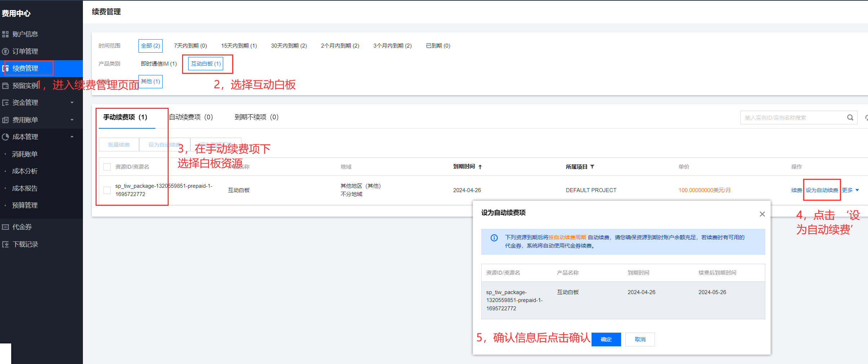868x364 pixels.
Task: Click the 所属项目 filter funnel icon
Action: pos(592,167)
